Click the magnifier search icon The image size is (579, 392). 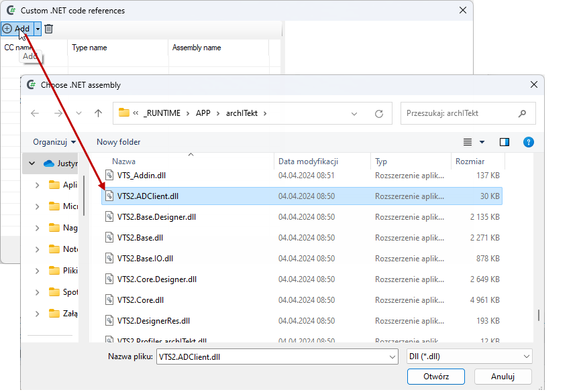pyautogui.click(x=522, y=113)
